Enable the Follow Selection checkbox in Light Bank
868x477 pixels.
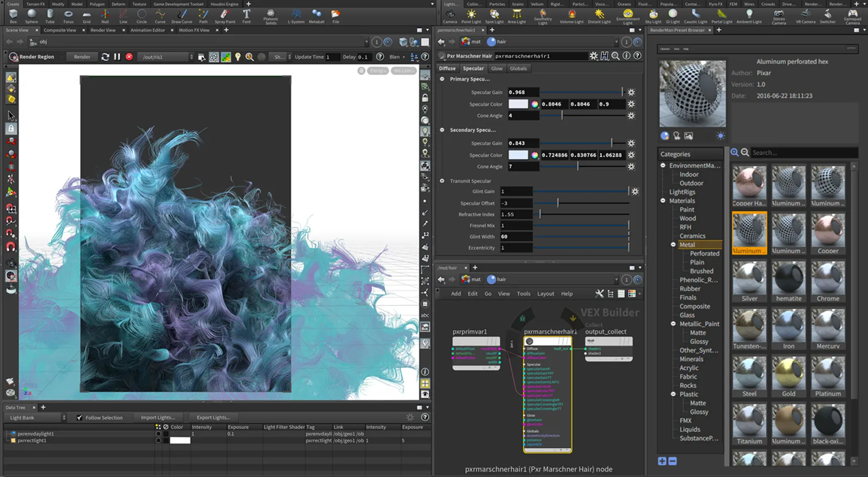coord(79,417)
